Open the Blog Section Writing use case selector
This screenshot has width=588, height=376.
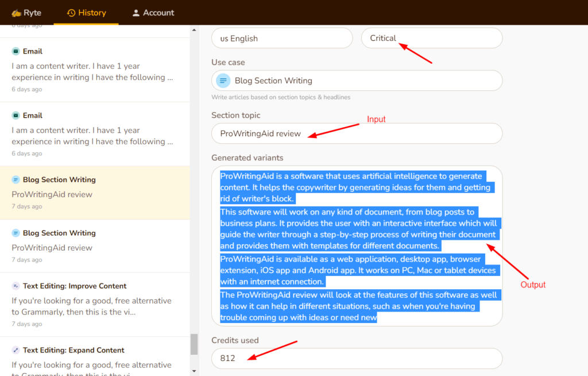pyautogui.click(x=357, y=80)
